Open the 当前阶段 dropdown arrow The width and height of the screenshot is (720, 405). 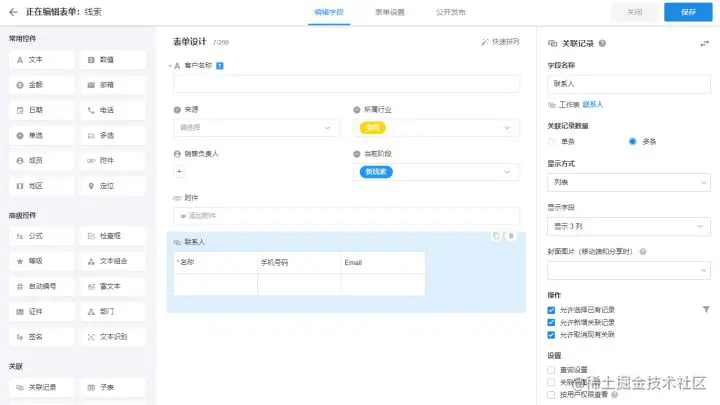pyautogui.click(x=507, y=172)
